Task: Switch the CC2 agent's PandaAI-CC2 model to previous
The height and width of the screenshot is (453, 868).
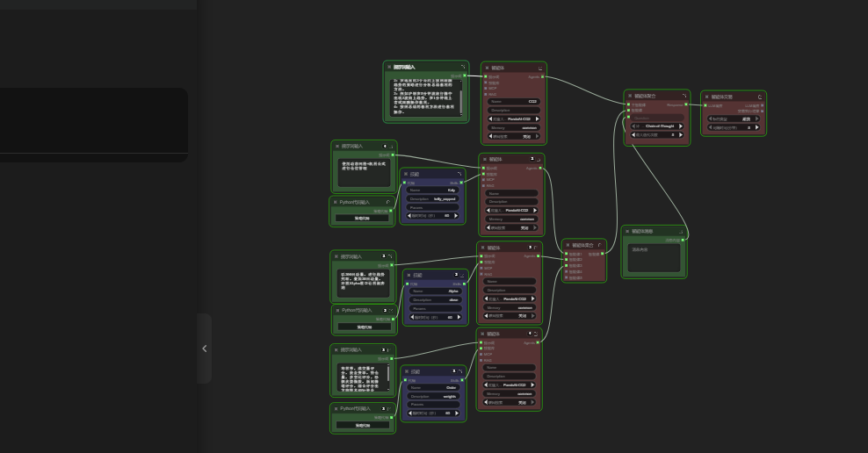Action: click(x=490, y=119)
